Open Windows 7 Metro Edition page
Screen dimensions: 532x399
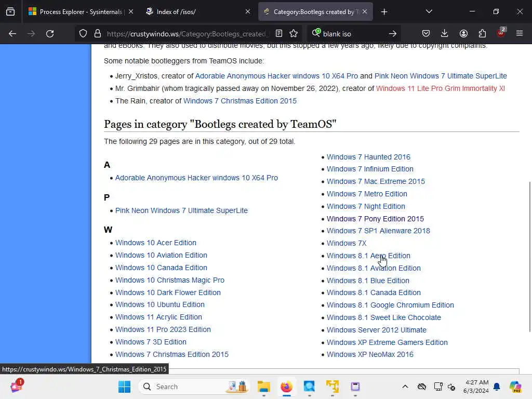pos(367,194)
